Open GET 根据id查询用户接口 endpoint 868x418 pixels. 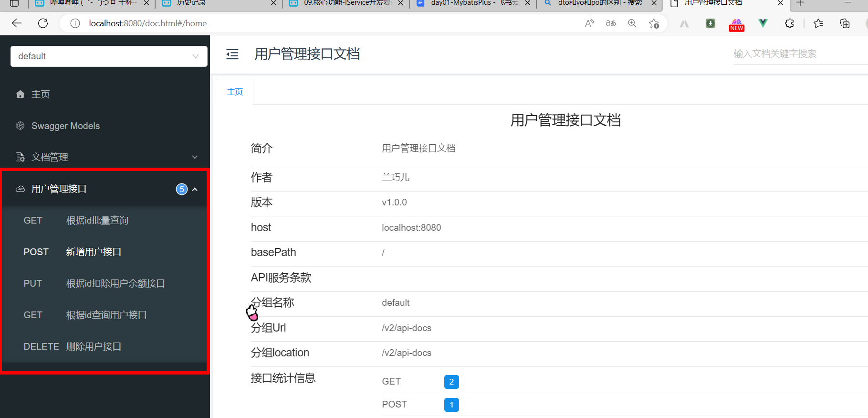105,315
